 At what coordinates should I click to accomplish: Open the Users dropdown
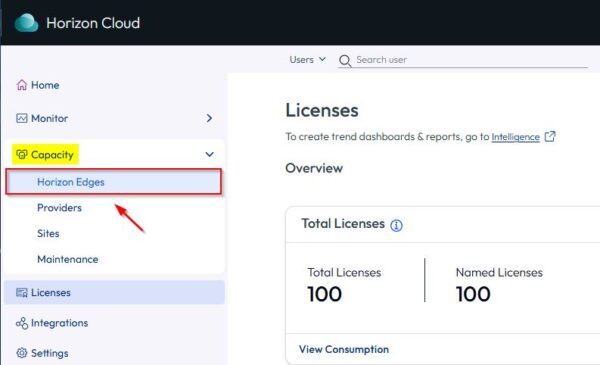tap(307, 60)
